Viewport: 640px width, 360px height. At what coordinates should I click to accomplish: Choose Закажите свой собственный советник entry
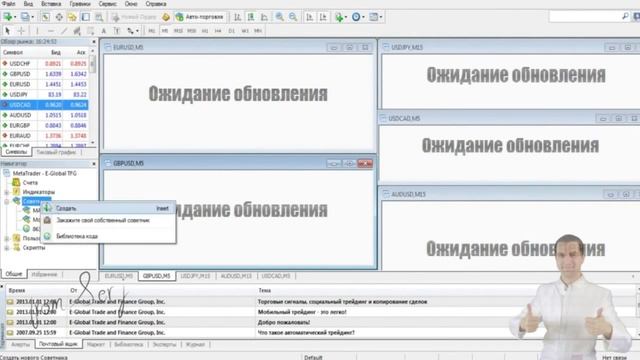pyautogui.click(x=109, y=220)
